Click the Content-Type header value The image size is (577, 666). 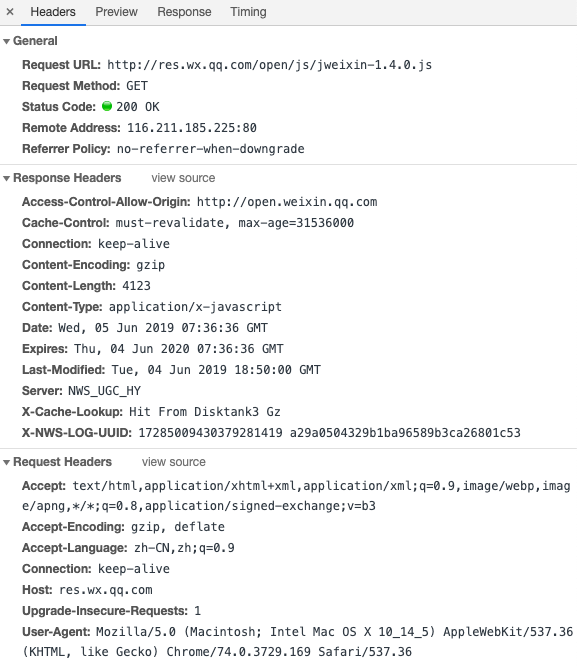tap(195, 307)
